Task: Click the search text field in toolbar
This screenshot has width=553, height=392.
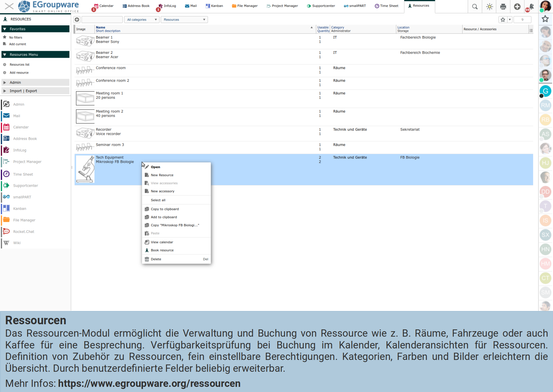Action: 102,20
